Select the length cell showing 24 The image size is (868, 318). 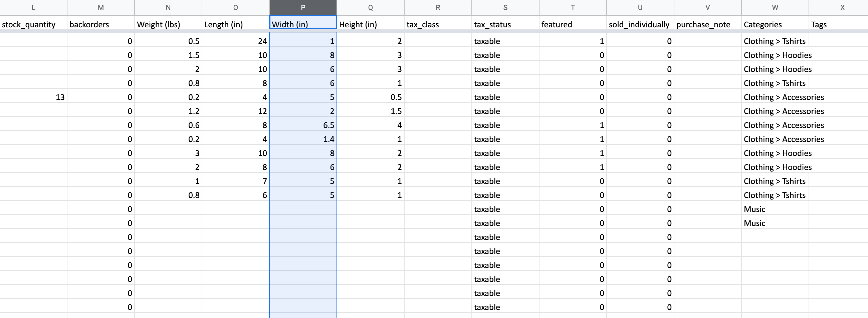(x=236, y=41)
